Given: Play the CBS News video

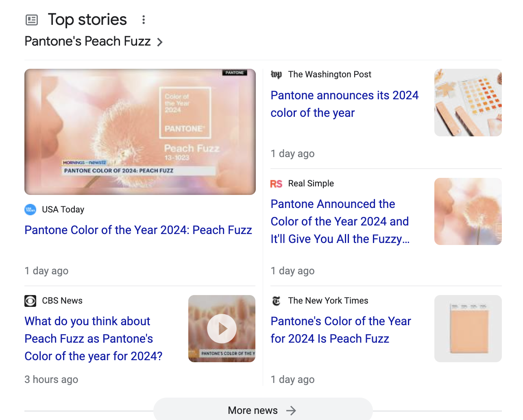Looking at the screenshot, I should click(x=222, y=328).
